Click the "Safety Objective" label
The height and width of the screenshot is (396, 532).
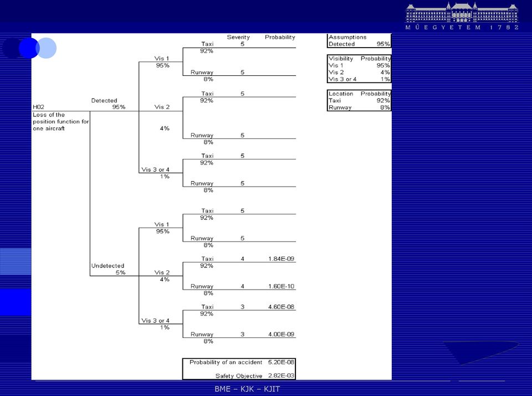tap(239, 376)
